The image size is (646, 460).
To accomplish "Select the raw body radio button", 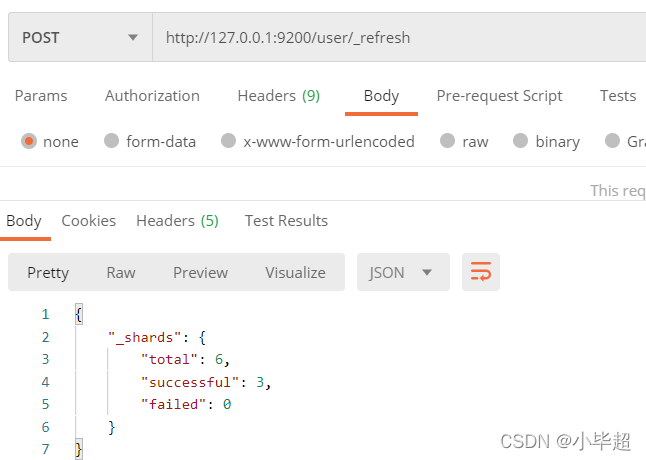I will (x=447, y=140).
